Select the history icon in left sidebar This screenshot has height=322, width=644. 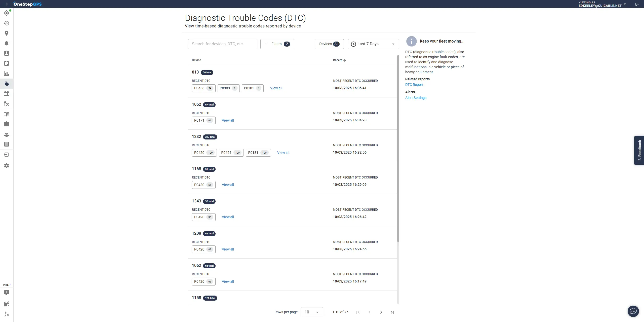point(7,23)
